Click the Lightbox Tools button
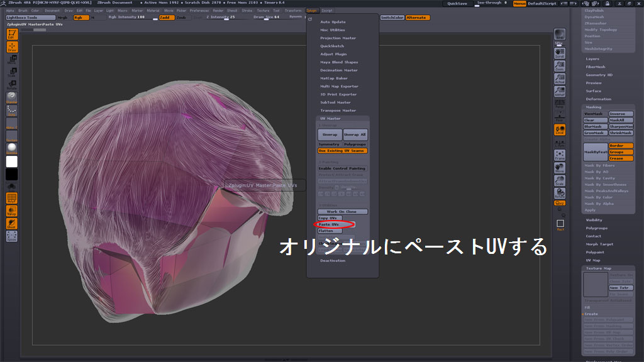644x362 pixels. pyautogui.click(x=31, y=18)
